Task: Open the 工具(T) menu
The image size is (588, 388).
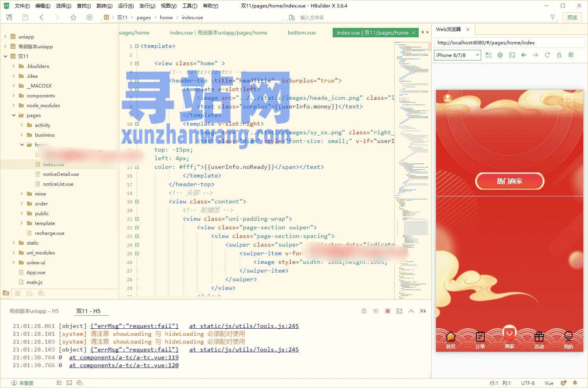Action: [190, 6]
